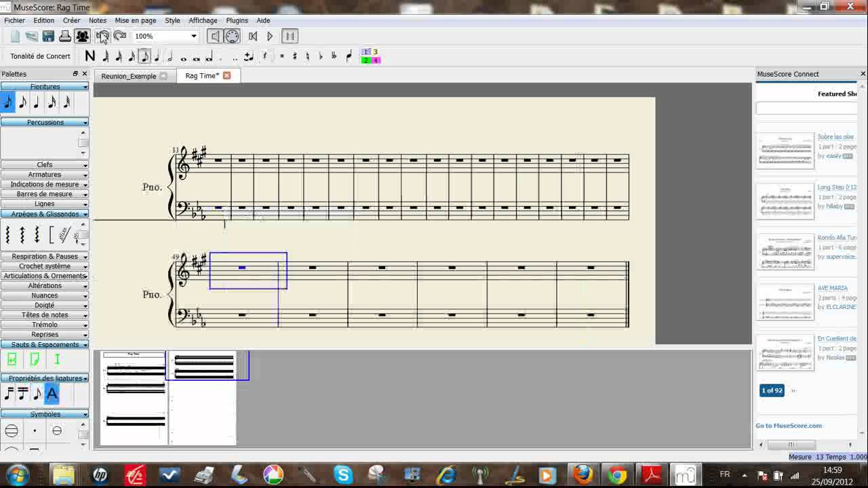The image size is (868, 488).
Task: Select the green page break icon
Action: 35,360
